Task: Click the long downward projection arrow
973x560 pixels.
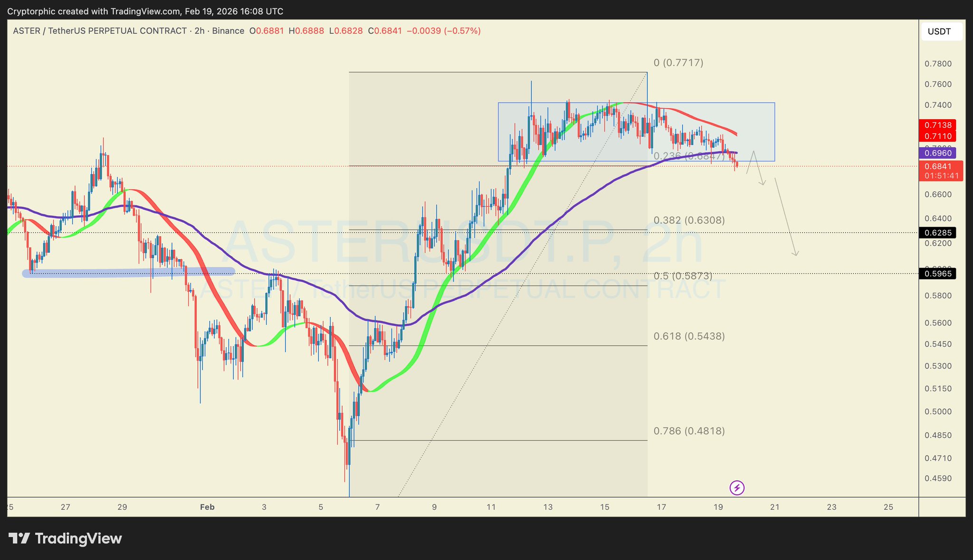Action: click(786, 218)
